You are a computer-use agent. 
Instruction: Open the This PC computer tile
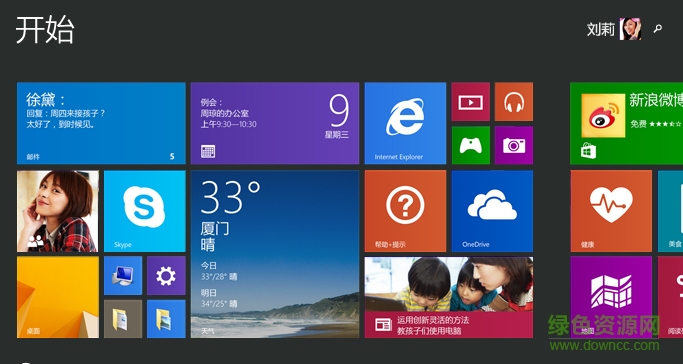click(x=123, y=276)
